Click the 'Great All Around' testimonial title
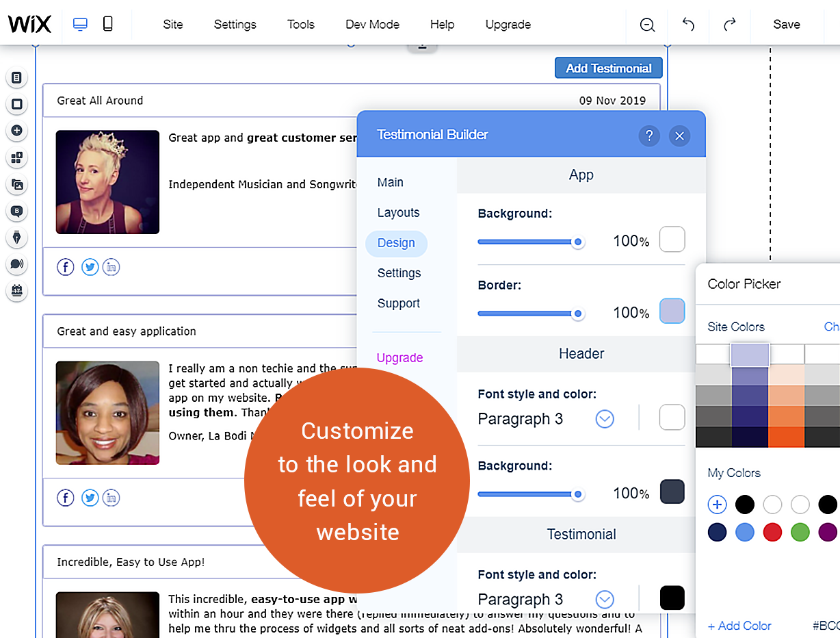Viewport: 840px width, 638px height. tap(100, 101)
